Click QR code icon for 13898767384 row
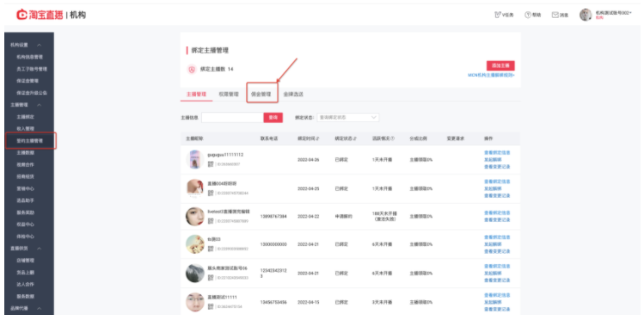The image size is (644, 315). coord(211,221)
